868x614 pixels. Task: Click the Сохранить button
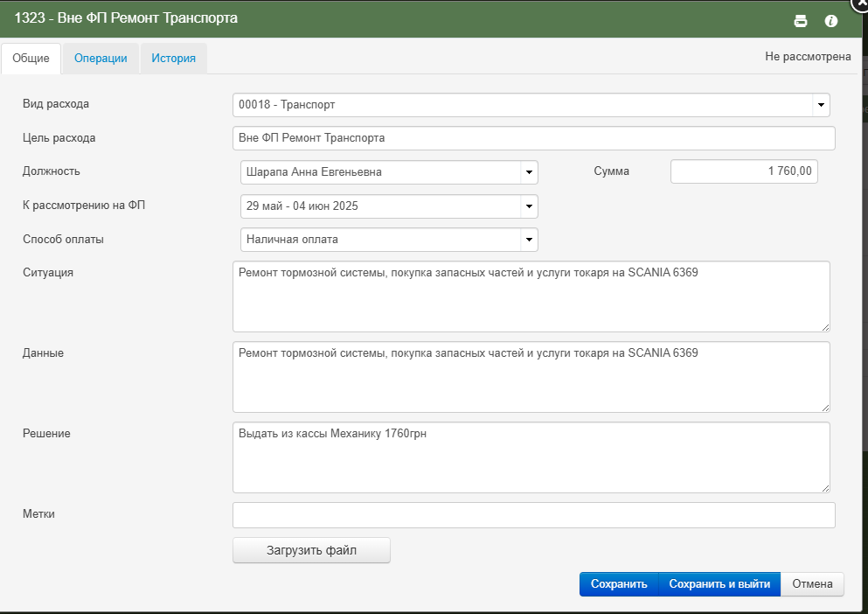click(619, 584)
